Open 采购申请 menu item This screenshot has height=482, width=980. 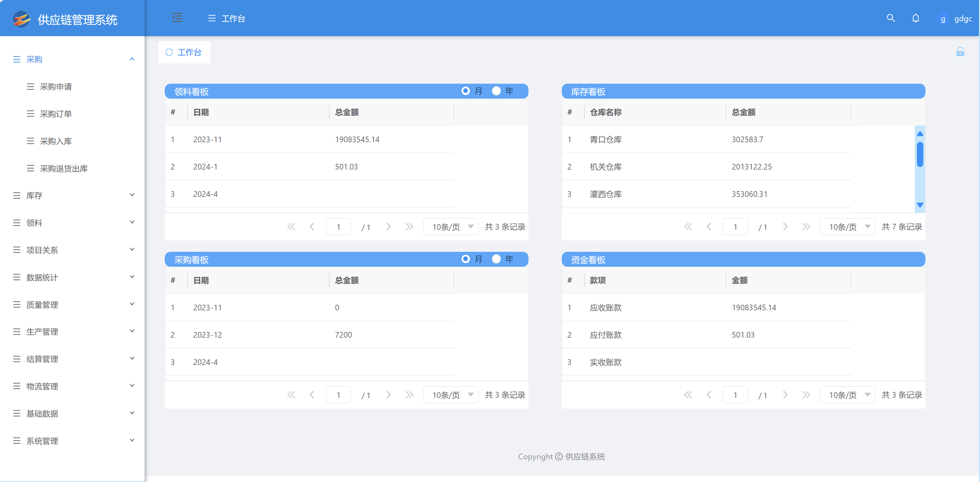coord(72,87)
